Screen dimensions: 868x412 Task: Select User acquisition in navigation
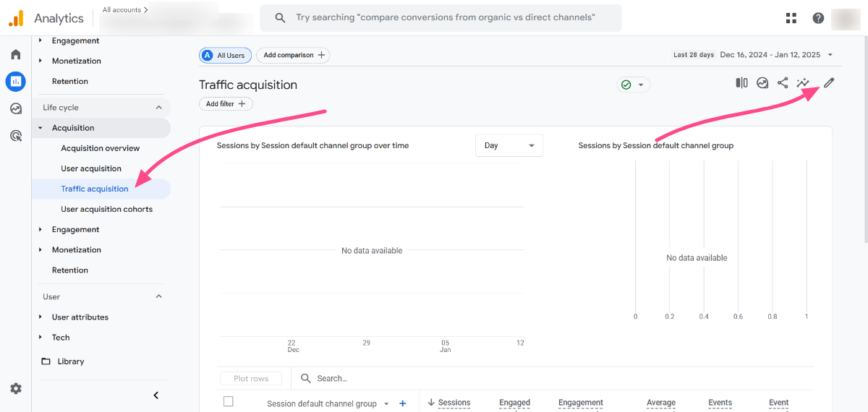pos(91,168)
